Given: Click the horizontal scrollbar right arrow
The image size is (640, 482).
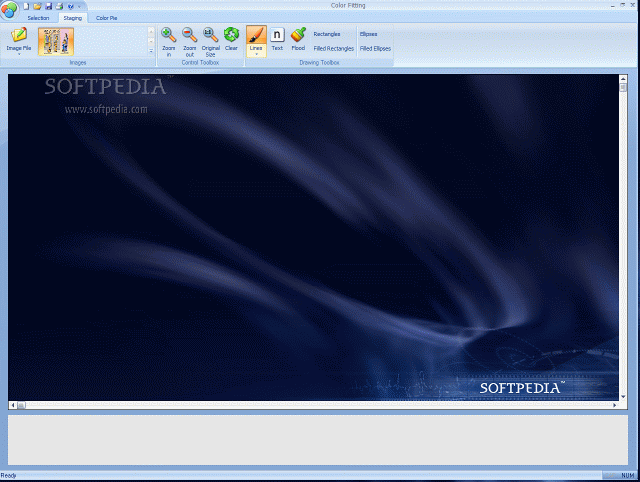Looking at the screenshot, I should pos(614,405).
